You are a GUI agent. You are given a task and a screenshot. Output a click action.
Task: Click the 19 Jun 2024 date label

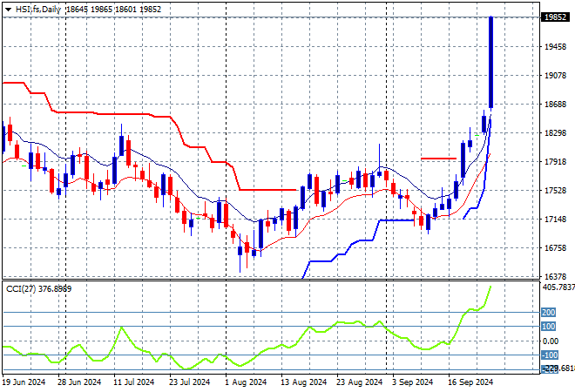click(24, 382)
